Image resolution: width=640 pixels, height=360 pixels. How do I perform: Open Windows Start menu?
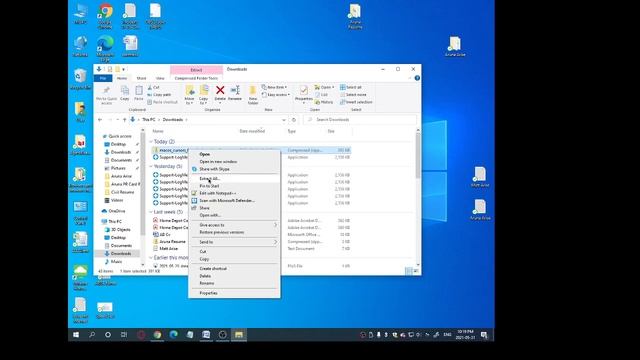click(76, 335)
